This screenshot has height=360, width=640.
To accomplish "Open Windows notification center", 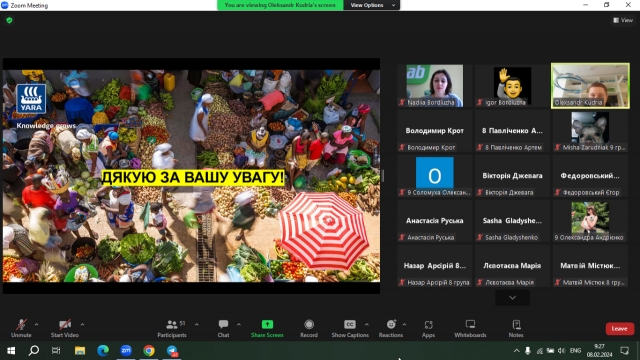I will click(x=624, y=351).
